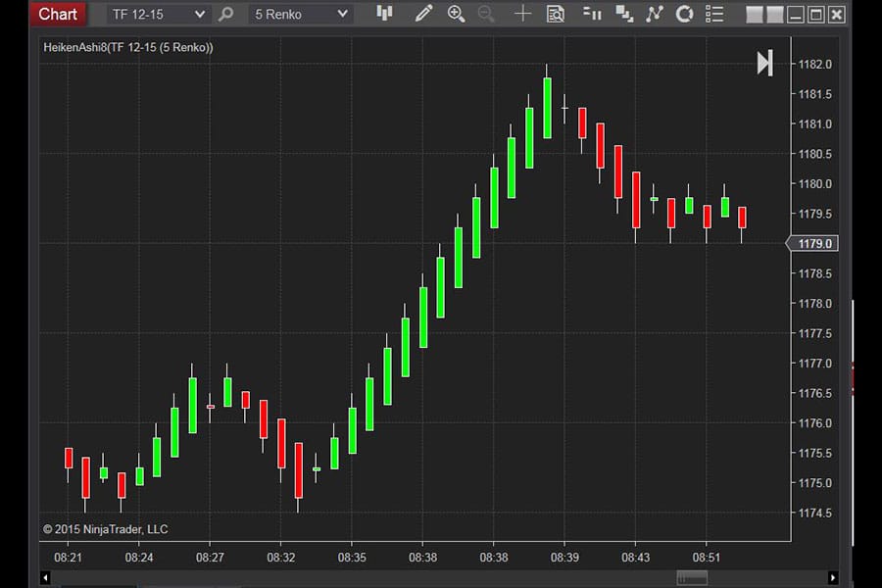882x588 pixels.
Task: Click the 1181.0 price axis label
Action: (814, 123)
